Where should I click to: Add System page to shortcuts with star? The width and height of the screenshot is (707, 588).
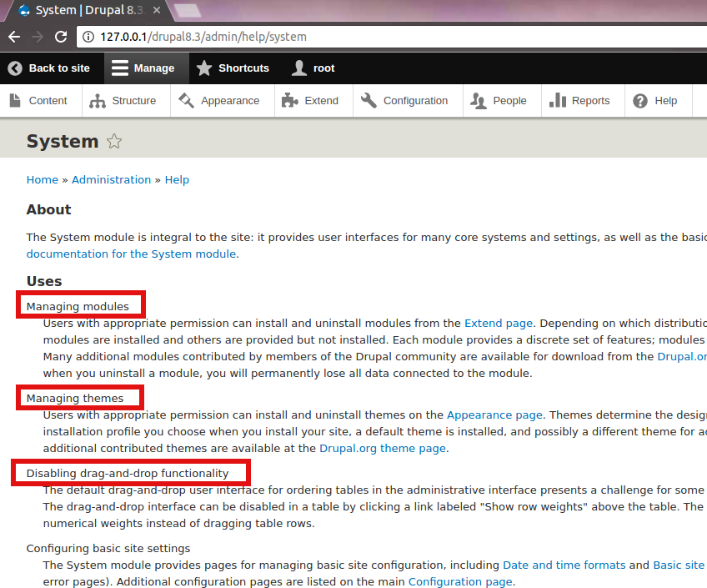114,141
